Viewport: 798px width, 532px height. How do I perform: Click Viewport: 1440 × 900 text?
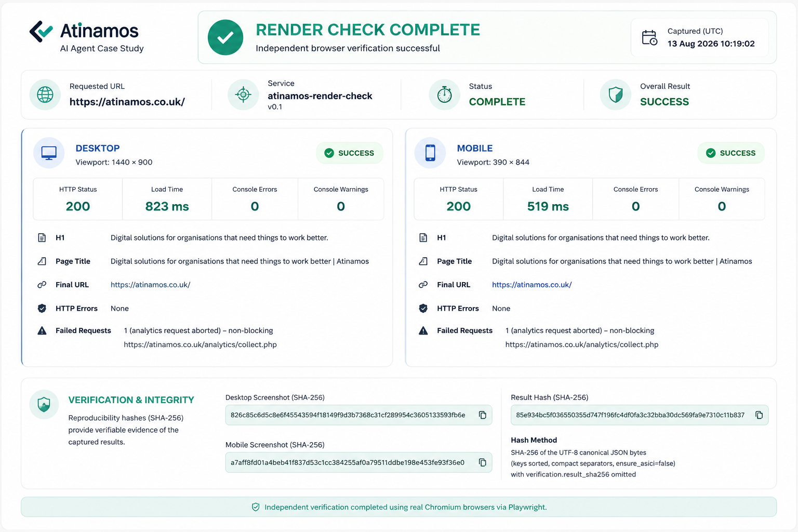(x=114, y=162)
